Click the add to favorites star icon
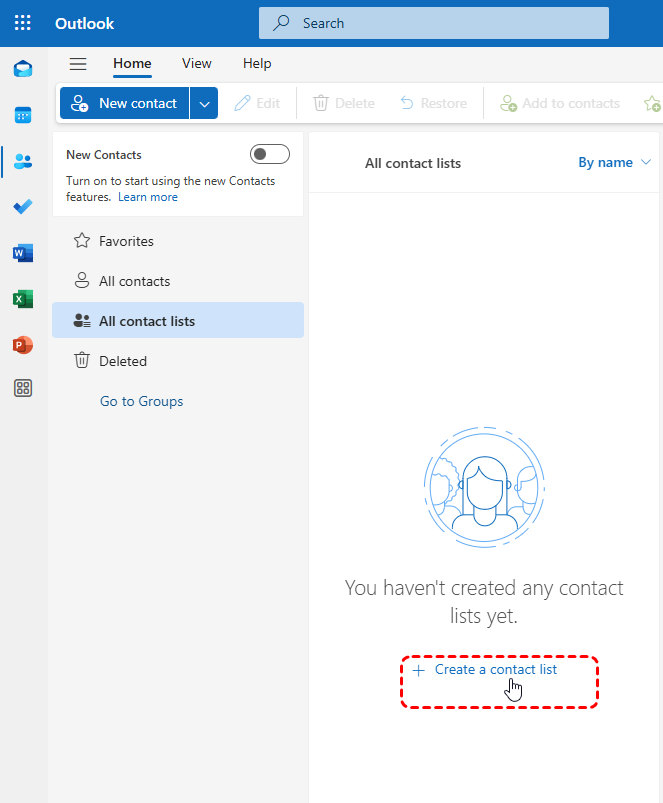663x803 pixels. pyautogui.click(x=652, y=103)
